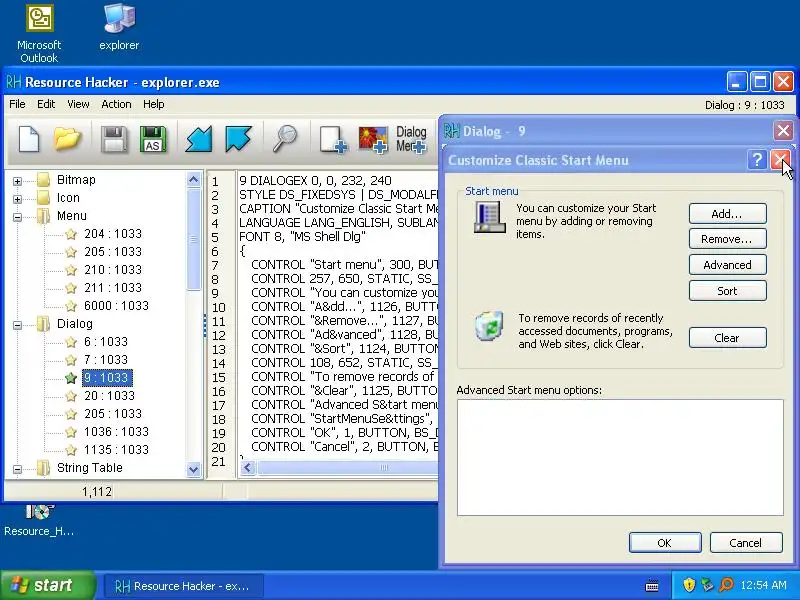Viewport: 800px width, 600px height.
Task: Click the tree panel scroll up arrow
Action: [193, 180]
